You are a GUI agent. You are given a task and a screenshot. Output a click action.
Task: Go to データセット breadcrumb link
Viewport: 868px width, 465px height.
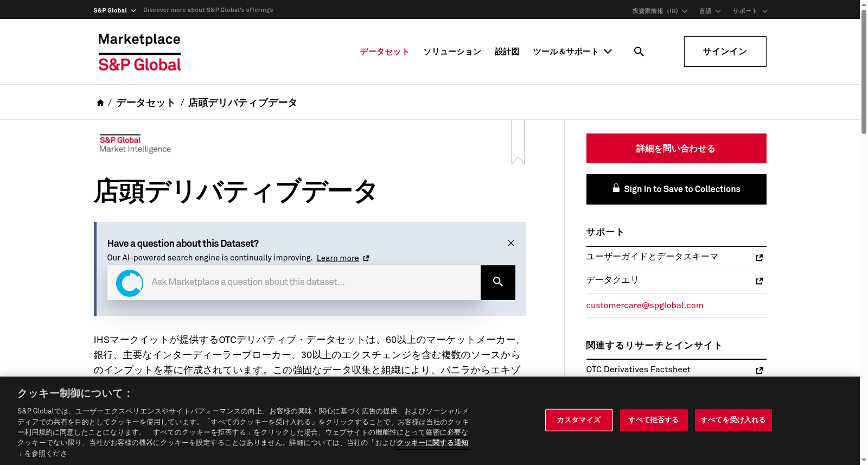(x=145, y=103)
